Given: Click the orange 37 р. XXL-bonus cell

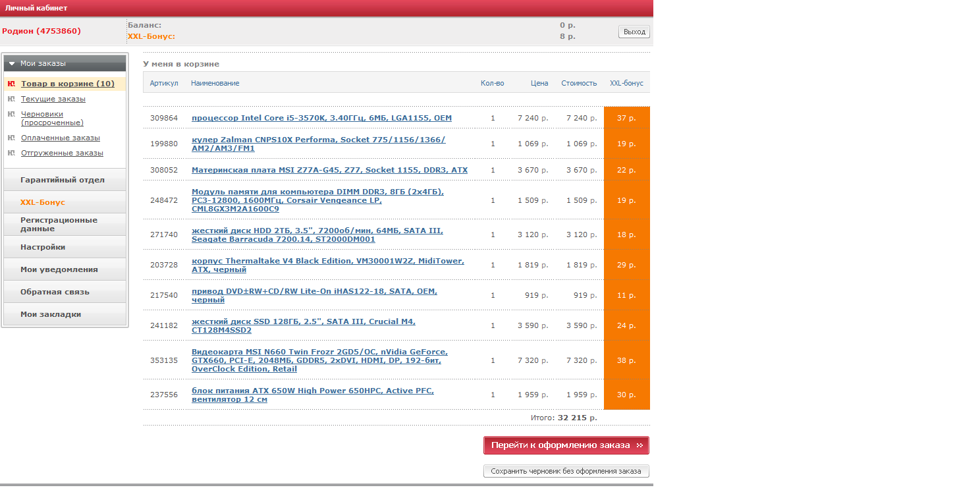Looking at the screenshot, I should pos(626,118).
